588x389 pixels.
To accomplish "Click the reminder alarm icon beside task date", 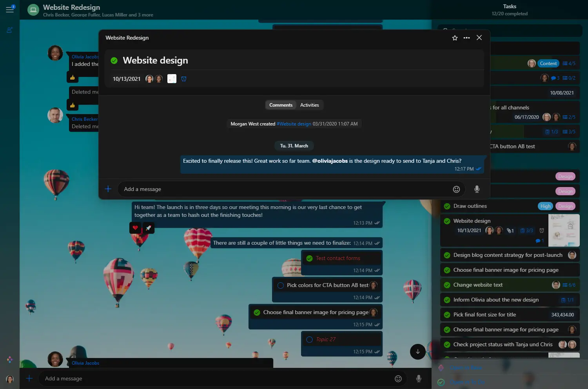I will coord(184,79).
